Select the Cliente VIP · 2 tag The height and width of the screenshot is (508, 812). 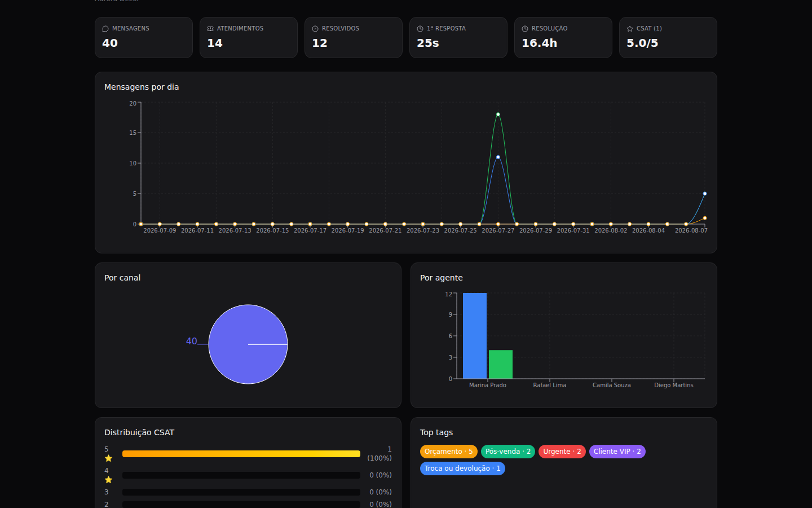pos(617,452)
